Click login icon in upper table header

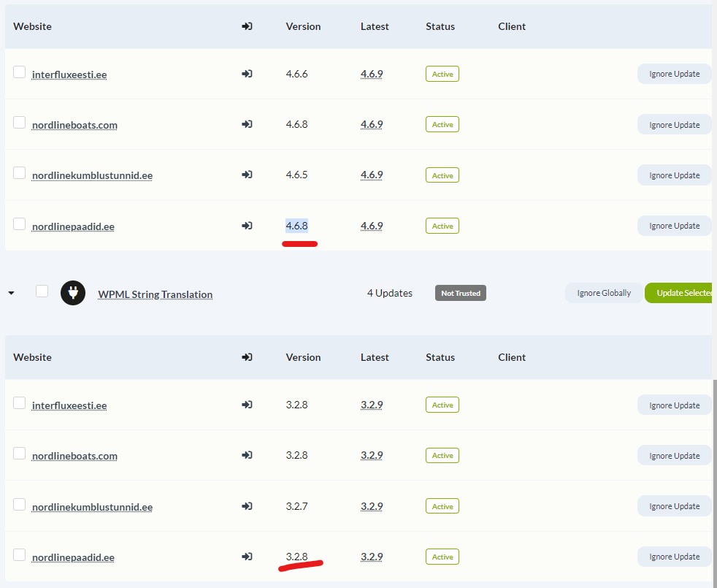pyautogui.click(x=247, y=26)
